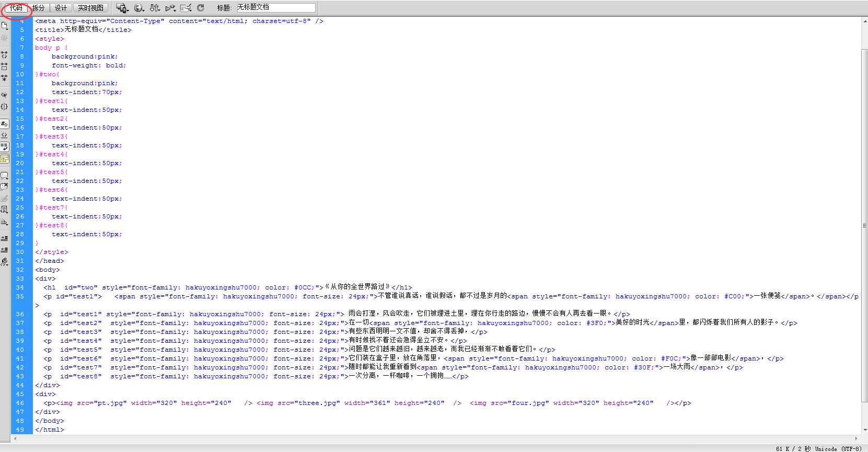This screenshot has height=452, width=868.
Task: Click '</style>' on line 30
Action: coord(52,252)
